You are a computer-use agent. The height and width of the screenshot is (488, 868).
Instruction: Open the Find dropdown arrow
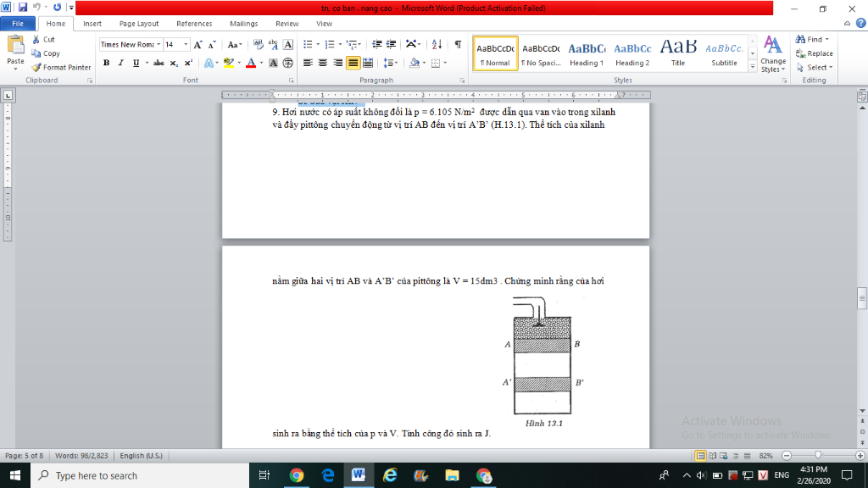[827, 39]
